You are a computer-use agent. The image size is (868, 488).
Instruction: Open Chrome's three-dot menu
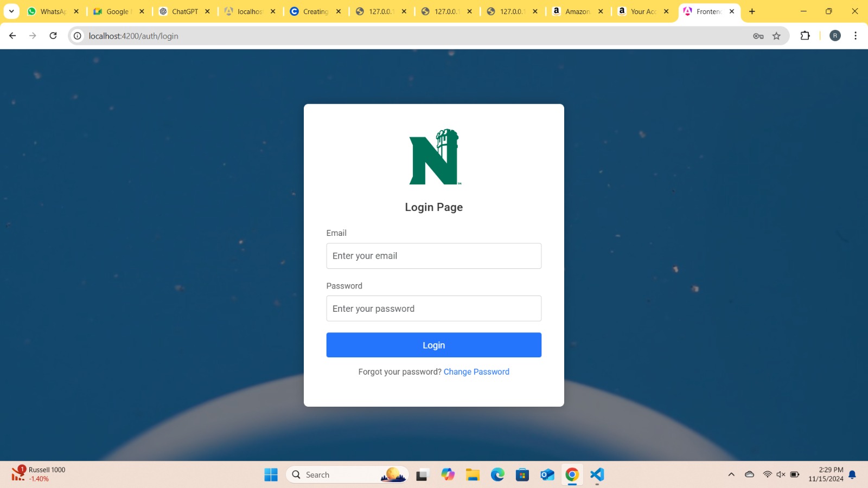point(855,36)
